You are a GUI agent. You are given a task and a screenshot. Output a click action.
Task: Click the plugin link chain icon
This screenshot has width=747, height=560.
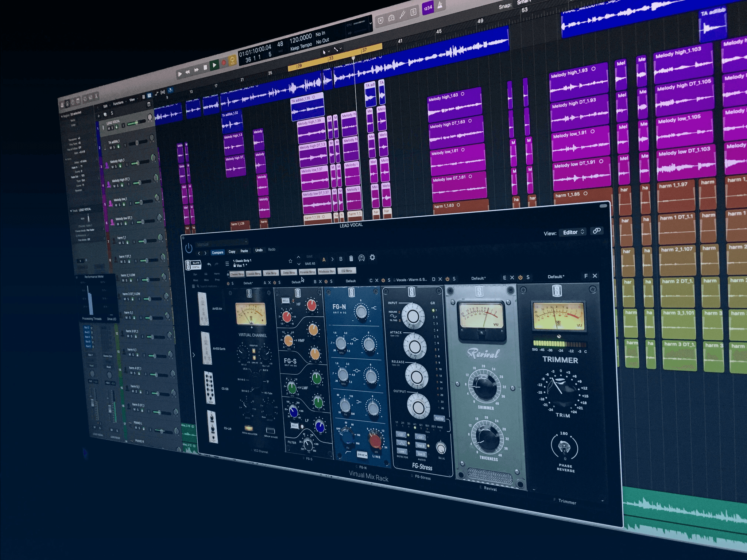[x=597, y=231]
